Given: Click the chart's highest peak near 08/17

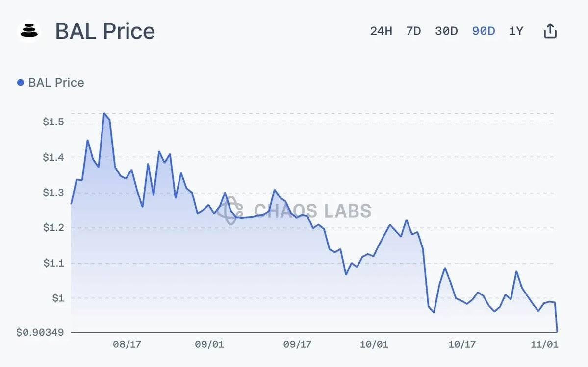Looking at the screenshot, I should pos(104,113).
